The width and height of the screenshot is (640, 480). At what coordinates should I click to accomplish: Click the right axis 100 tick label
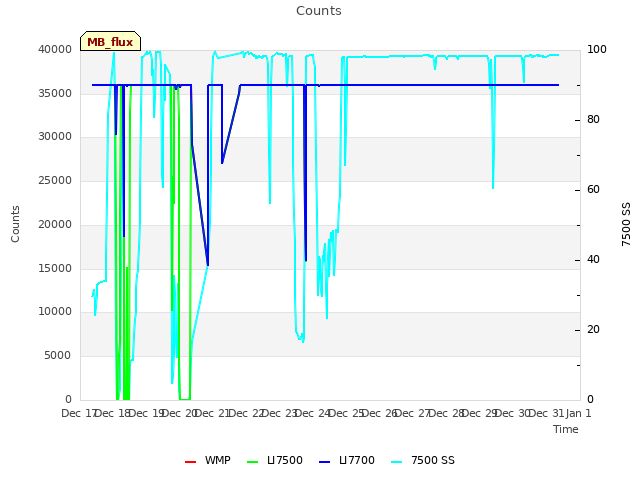click(597, 49)
